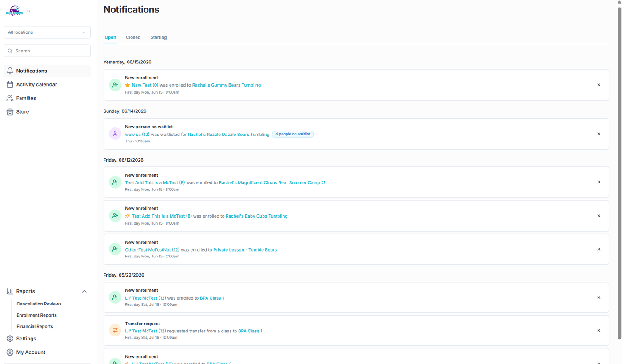Open Cancellation Reviews report
Screen dimensions: 622x364
pos(39,304)
